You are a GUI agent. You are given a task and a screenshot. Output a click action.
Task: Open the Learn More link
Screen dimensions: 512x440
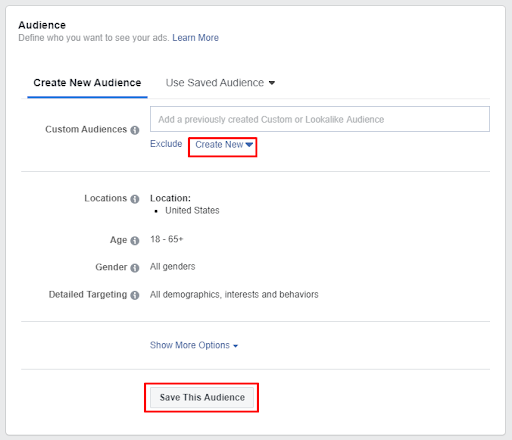tap(195, 38)
